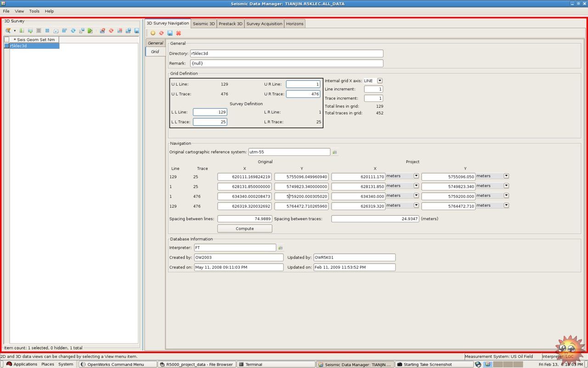Click the red refresh arrows icon in Navigation toolbar
The image size is (588, 368).
point(161,33)
